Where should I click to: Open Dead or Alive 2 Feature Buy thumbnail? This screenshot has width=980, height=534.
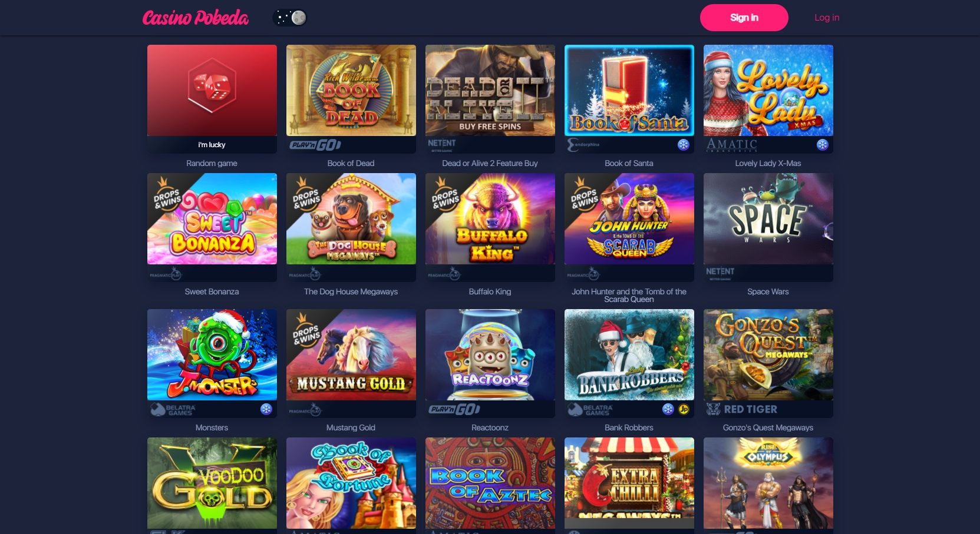(x=490, y=91)
